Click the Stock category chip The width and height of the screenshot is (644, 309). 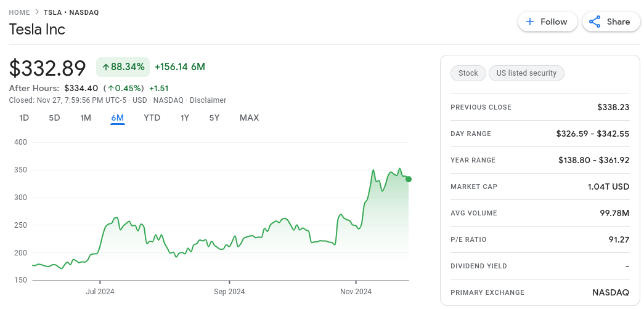point(468,73)
